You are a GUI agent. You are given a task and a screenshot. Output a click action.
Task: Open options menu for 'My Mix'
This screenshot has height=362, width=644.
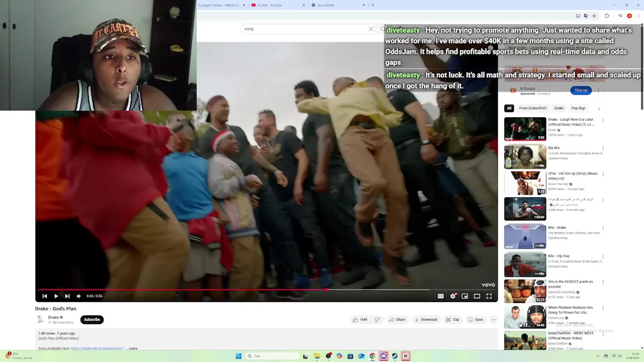pyautogui.click(x=603, y=149)
